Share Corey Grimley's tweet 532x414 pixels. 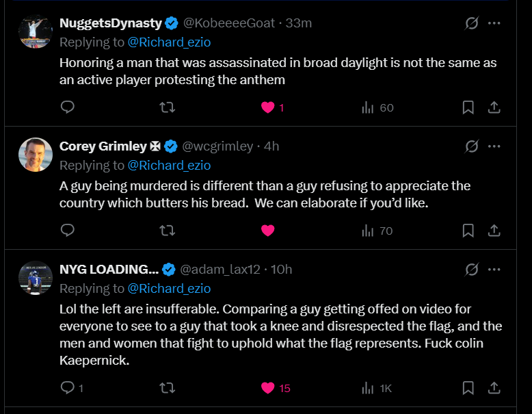[494, 231]
